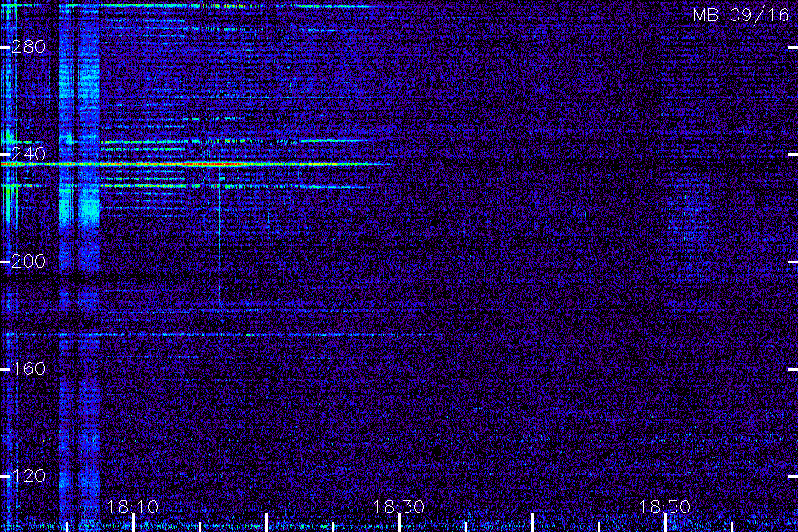Click the 120 frequency axis label
Viewport: 798px width, 532px height.
28,476
